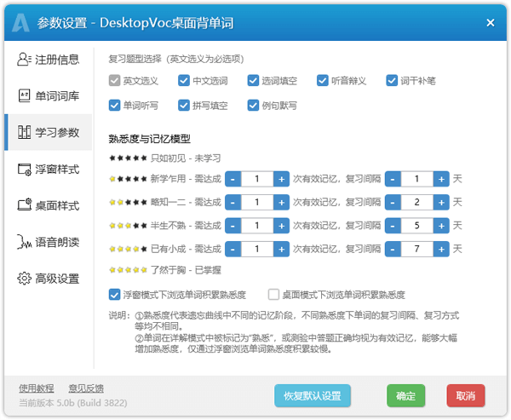The width and height of the screenshot is (511, 420).
Task: Uncheck the 例句默写 checkbox
Action: (253, 106)
